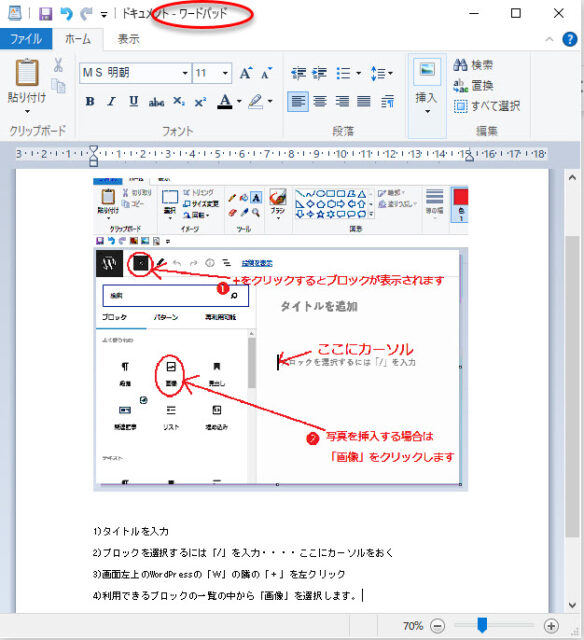Click the zoom slider handle
This screenshot has width=584, height=640.
[482, 624]
